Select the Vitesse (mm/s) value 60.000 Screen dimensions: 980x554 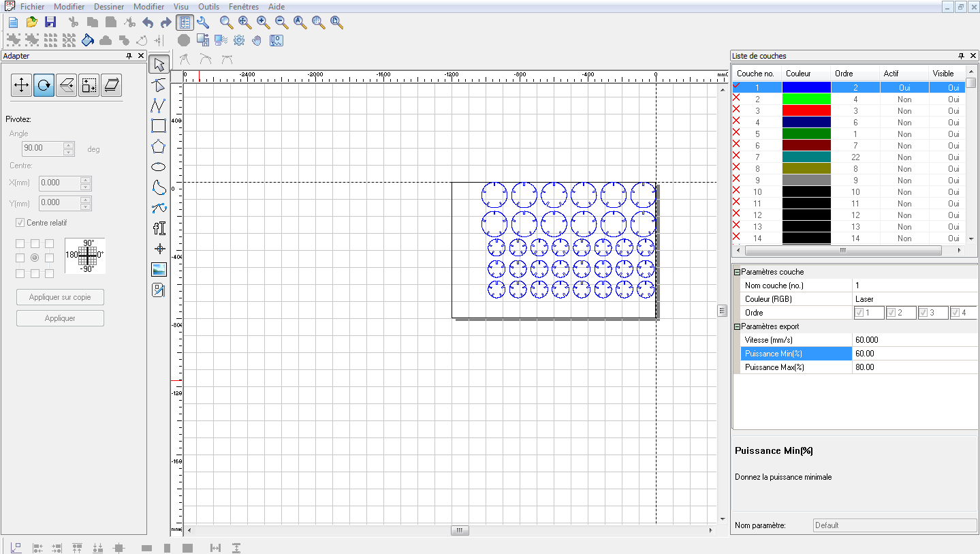[x=915, y=340]
